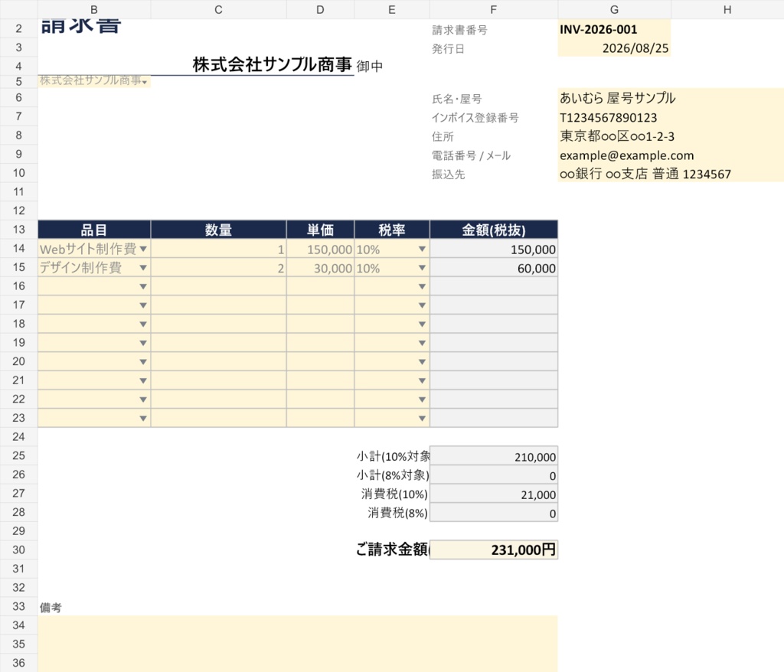Select column F header
784x672 pixels.
(x=494, y=9)
